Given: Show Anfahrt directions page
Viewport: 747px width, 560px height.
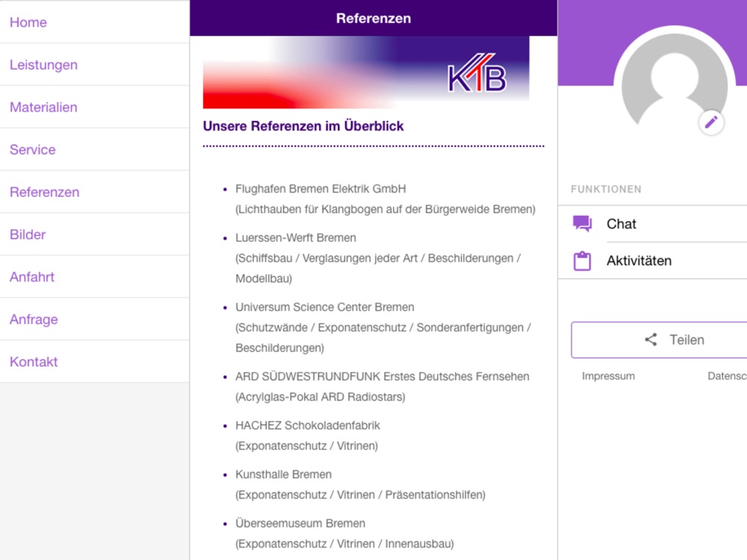Looking at the screenshot, I should (x=94, y=276).
